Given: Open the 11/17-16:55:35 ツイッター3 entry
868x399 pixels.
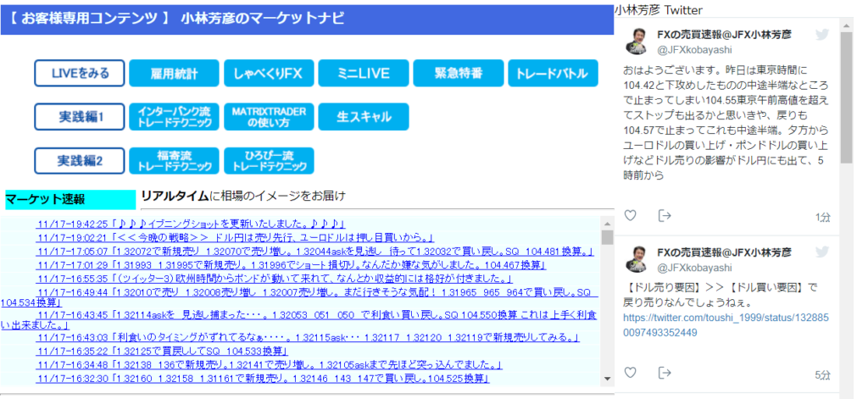Looking at the screenshot, I should tap(275, 279).
